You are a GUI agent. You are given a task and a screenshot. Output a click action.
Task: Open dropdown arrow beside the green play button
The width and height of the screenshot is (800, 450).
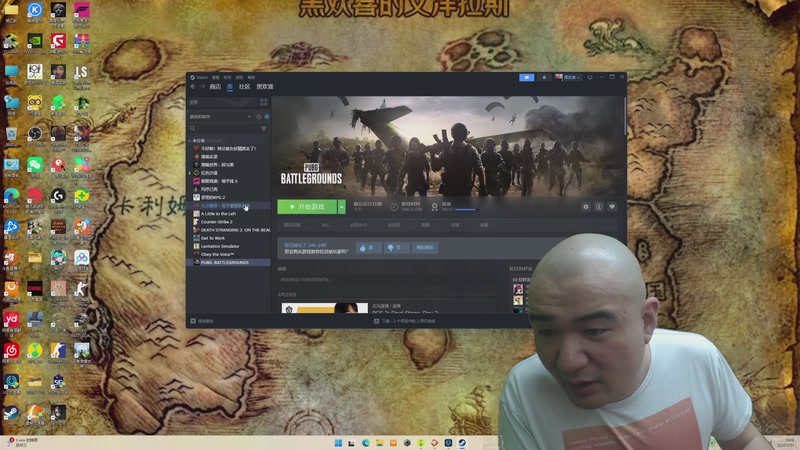coord(342,207)
